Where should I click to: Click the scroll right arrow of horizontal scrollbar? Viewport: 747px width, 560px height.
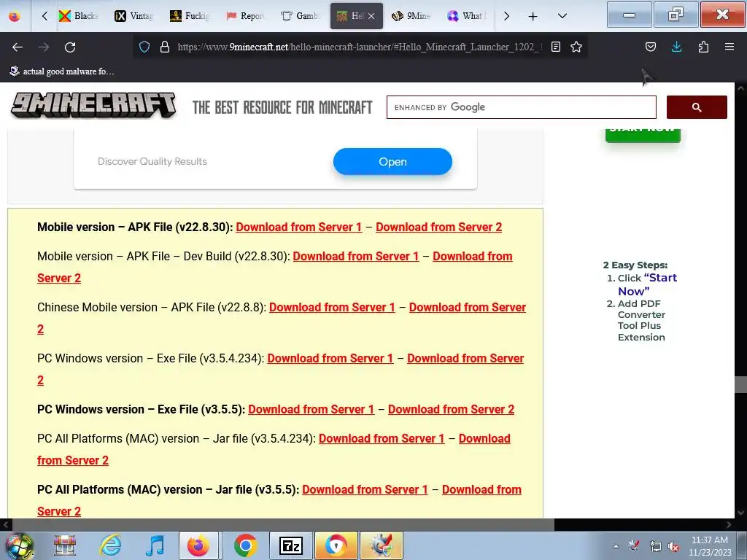[x=729, y=525]
